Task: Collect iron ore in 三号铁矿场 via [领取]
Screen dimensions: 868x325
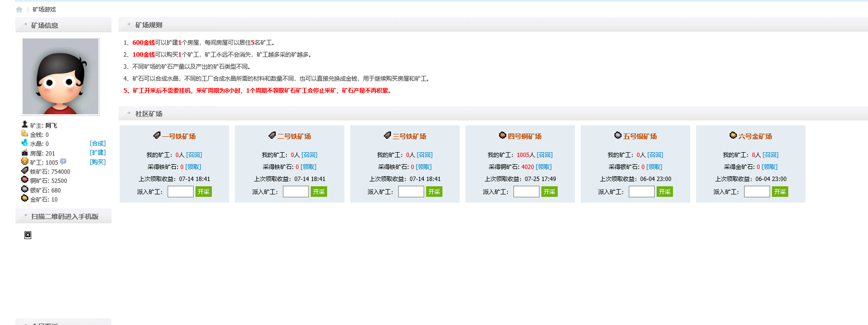Action: (x=424, y=167)
